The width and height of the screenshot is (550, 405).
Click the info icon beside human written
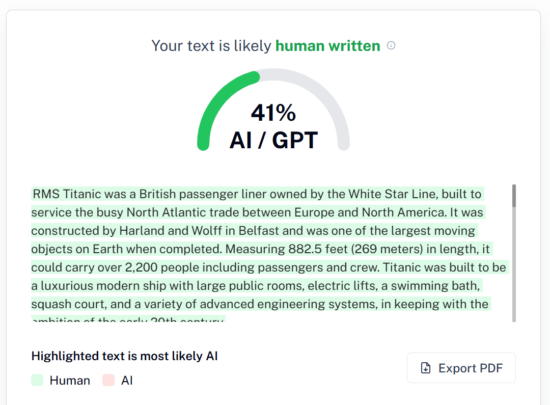(391, 46)
